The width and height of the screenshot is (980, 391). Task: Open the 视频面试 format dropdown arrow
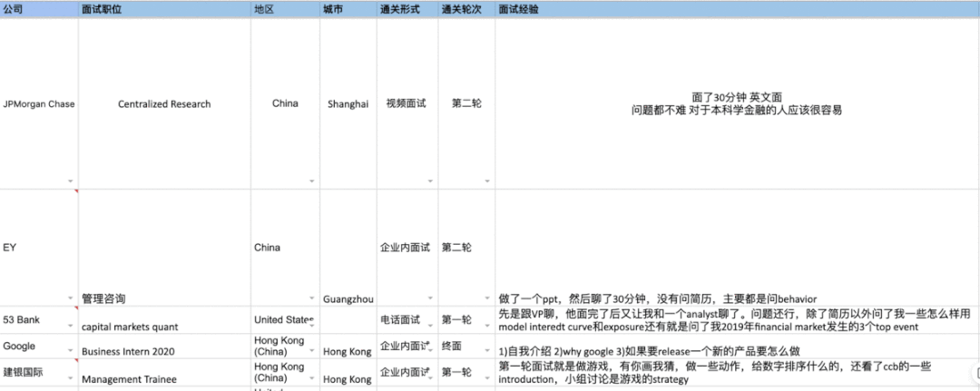[x=430, y=181]
